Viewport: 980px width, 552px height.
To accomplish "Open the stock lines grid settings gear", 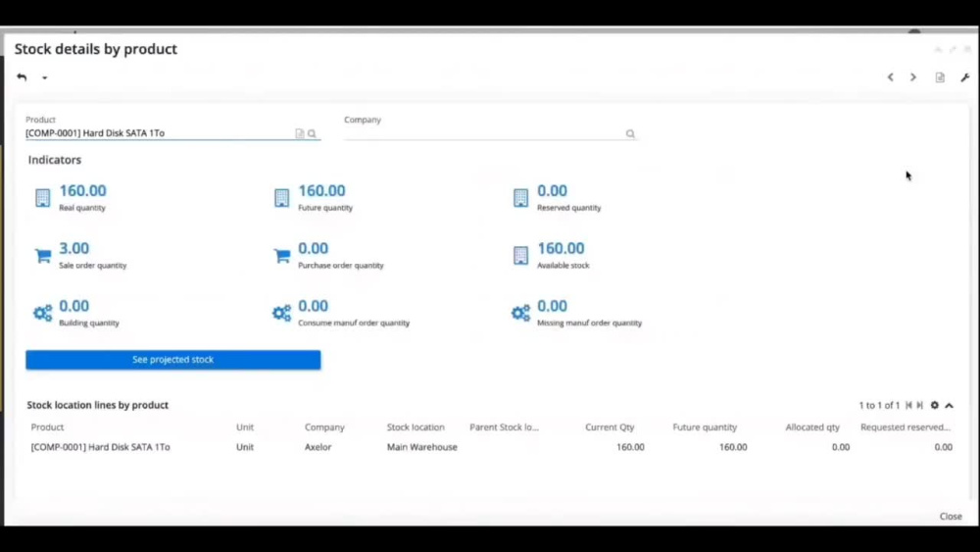I will [934, 405].
